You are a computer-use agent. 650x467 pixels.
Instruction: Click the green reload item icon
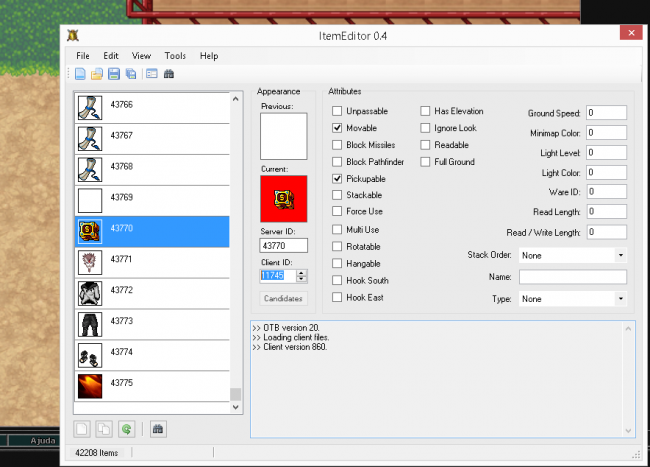[x=126, y=429]
